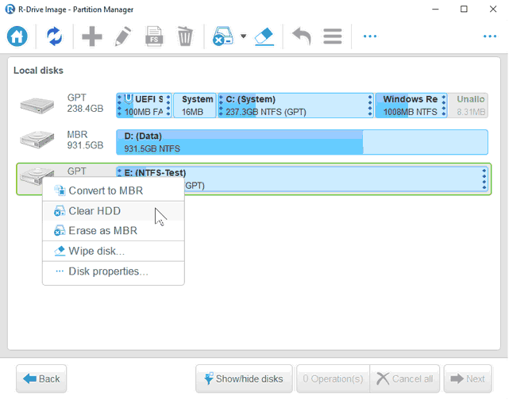Delete partition with the trash icon
The image size is (532, 419).
tap(185, 37)
